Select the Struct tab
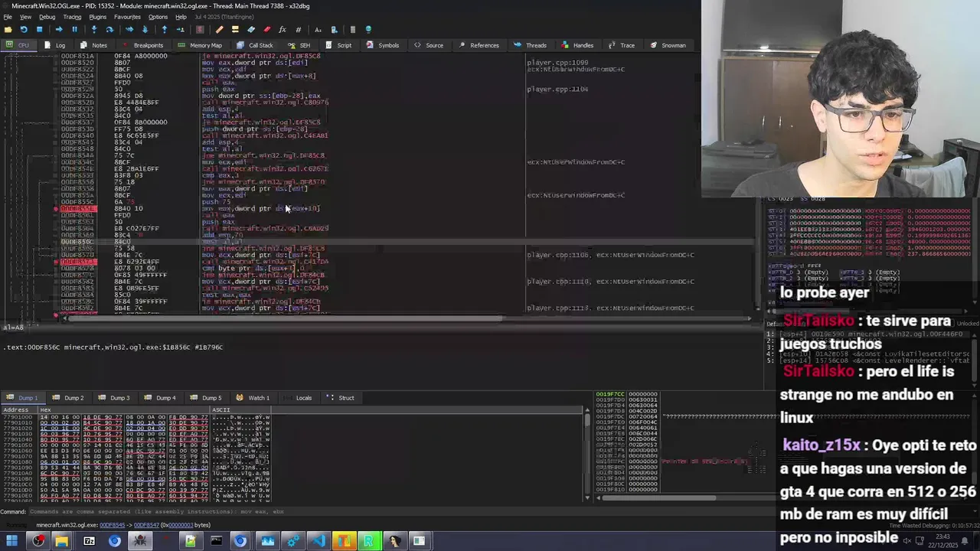Image resolution: width=980 pixels, height=551 pixels. click(341, 398)
